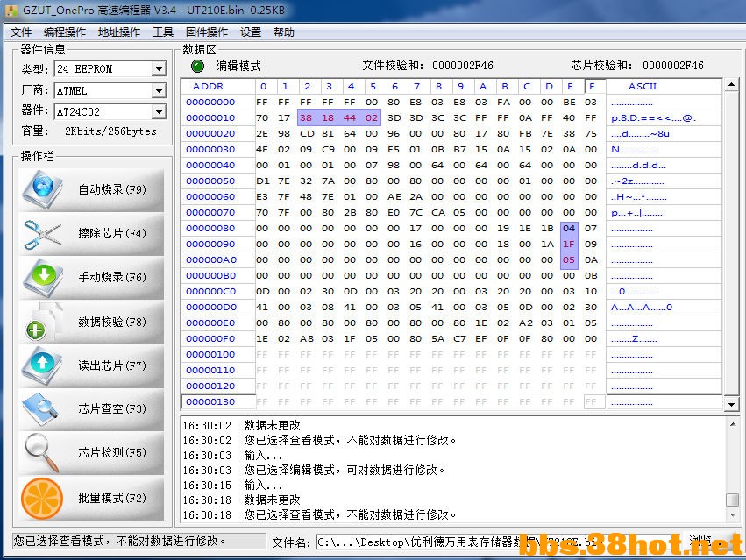Click the green plus document icon for 数据校验 (F8)

[43, 323]
